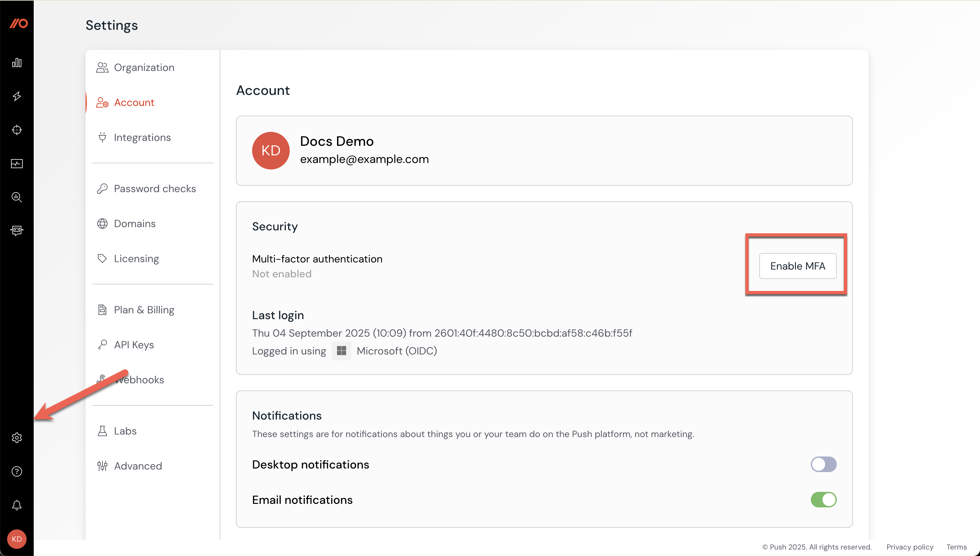Image resolution: width=980 pixels, height=556 pixels.
Task: Go to Password checks settings
Action: 155,189
